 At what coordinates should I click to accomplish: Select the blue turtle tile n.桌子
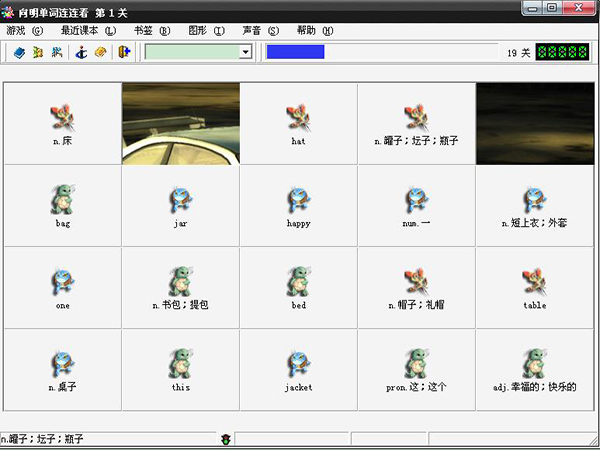click(x=63, y=370)
